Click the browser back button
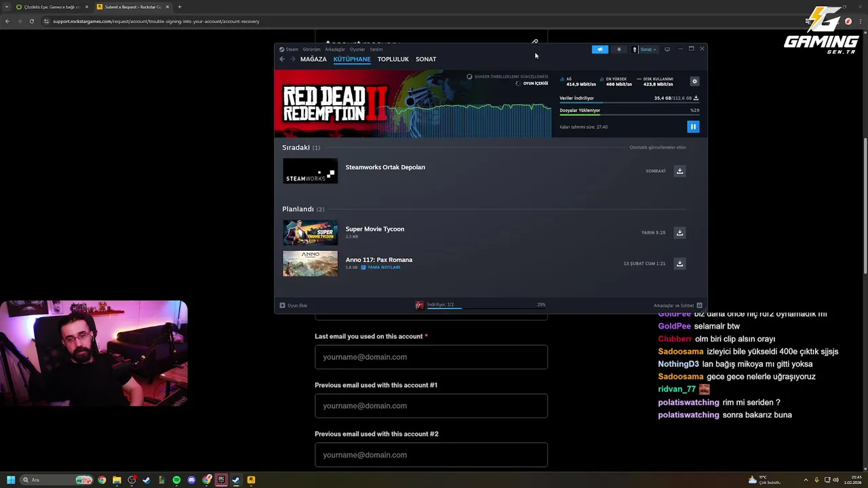 click(x=7, y=21)
